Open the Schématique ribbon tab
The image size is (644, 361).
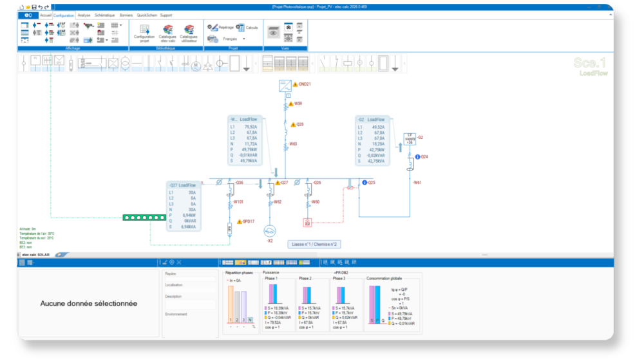pos(104,14)
